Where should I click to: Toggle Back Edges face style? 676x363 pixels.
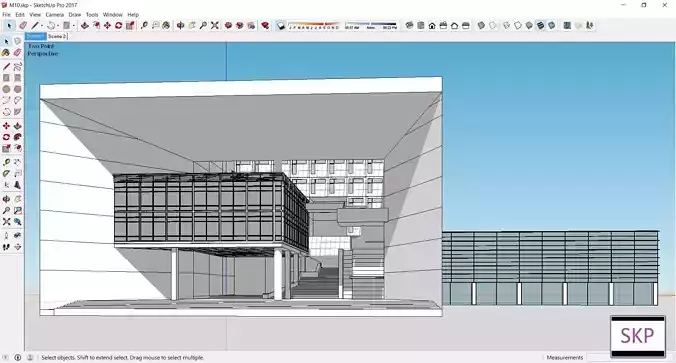[493, 26]
